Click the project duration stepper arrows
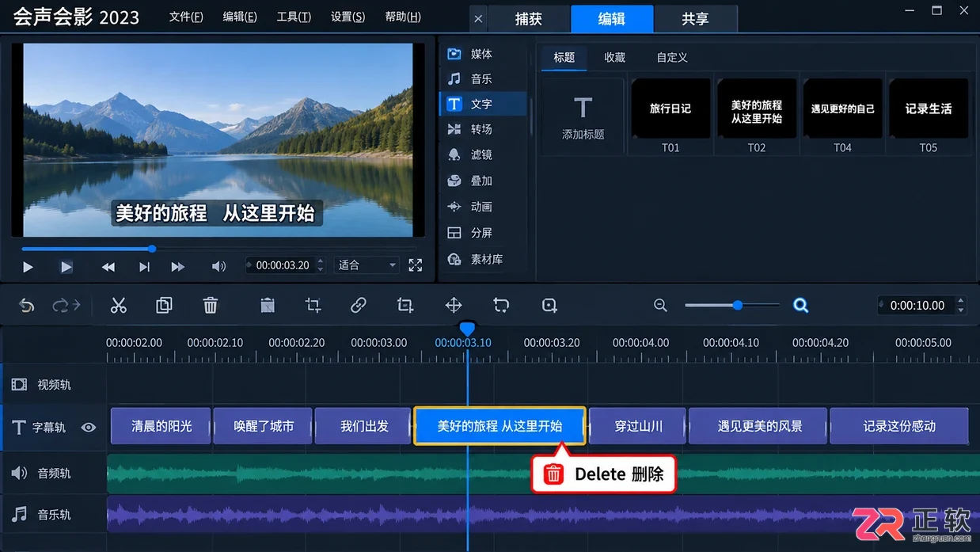The image size is (980, 552). click(960, 305)
